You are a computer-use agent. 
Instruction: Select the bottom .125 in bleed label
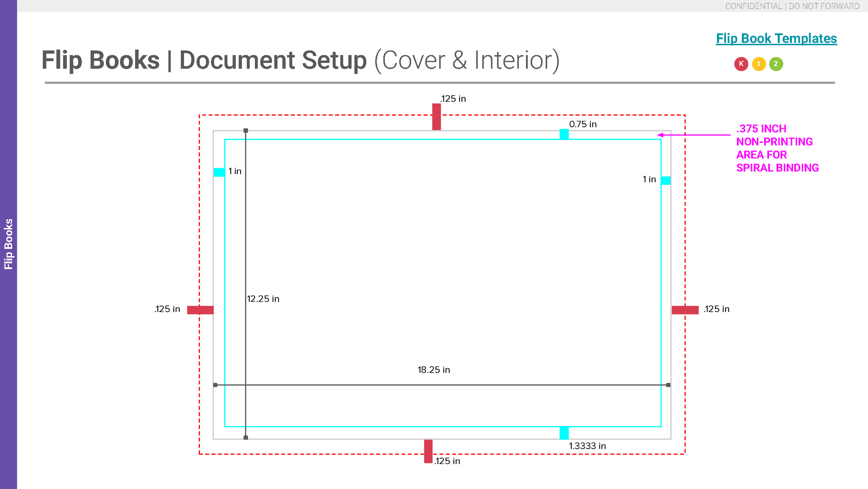447,461
